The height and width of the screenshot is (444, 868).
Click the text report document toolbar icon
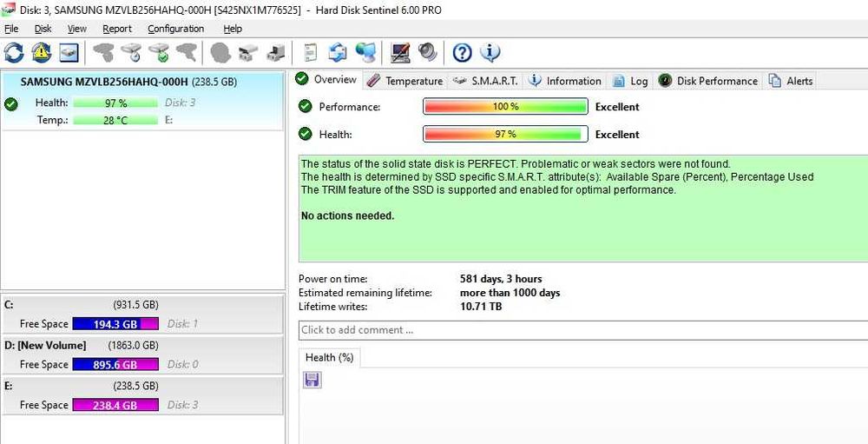311,53
